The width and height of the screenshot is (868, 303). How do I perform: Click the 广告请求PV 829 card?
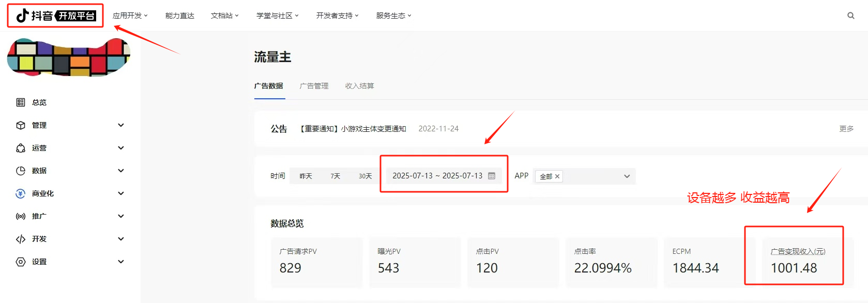click(x=317, y=263)
